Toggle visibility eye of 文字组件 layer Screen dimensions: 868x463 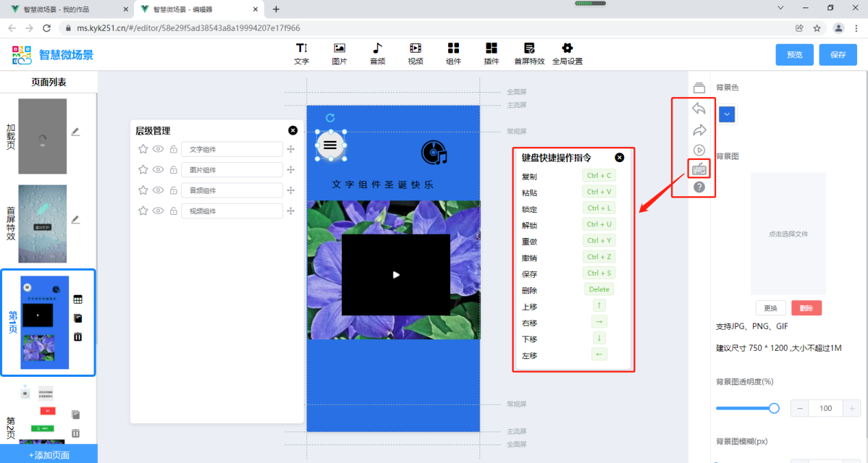tap(158, 149)
